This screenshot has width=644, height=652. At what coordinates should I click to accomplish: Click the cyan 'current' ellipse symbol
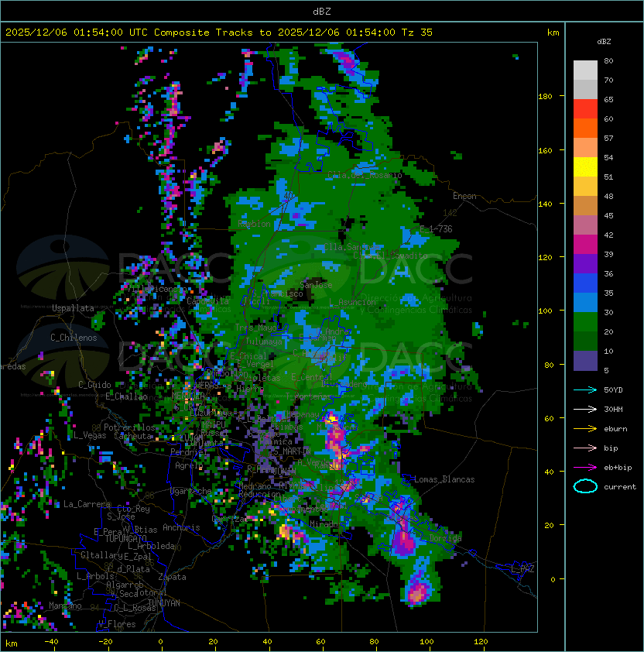(585, 486)
